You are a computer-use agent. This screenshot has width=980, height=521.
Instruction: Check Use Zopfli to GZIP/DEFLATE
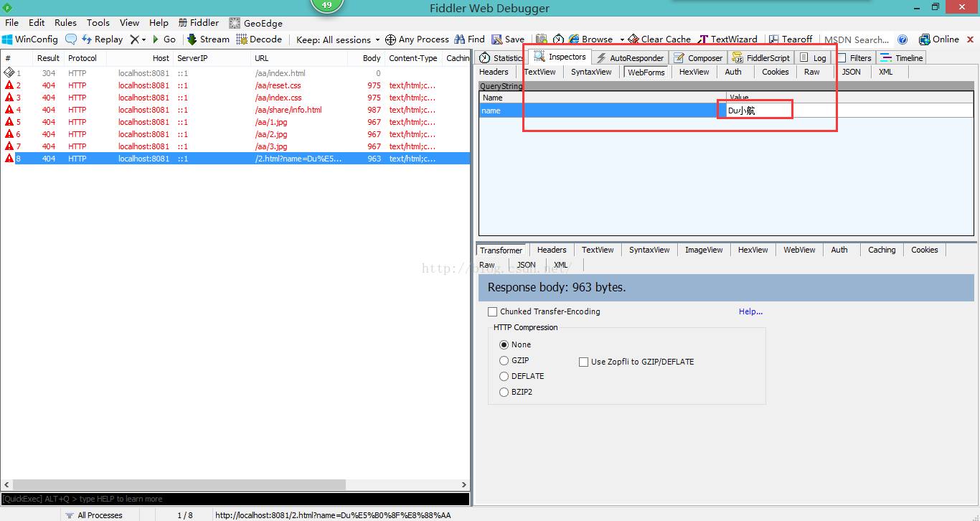click(583, 362)
